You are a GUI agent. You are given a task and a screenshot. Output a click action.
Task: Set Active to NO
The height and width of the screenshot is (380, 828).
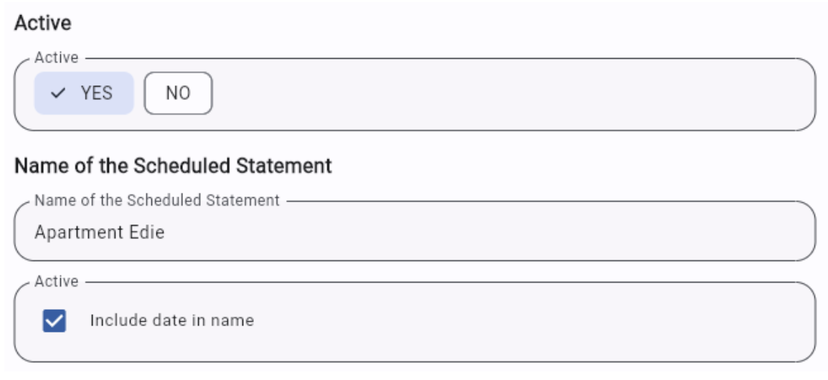(178, 93)
